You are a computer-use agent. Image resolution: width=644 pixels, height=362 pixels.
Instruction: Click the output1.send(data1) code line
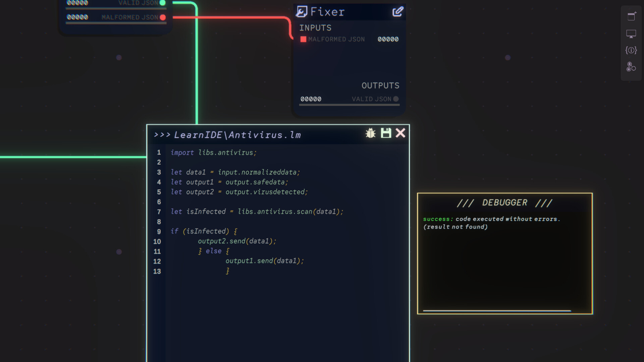tap(265, 261)
